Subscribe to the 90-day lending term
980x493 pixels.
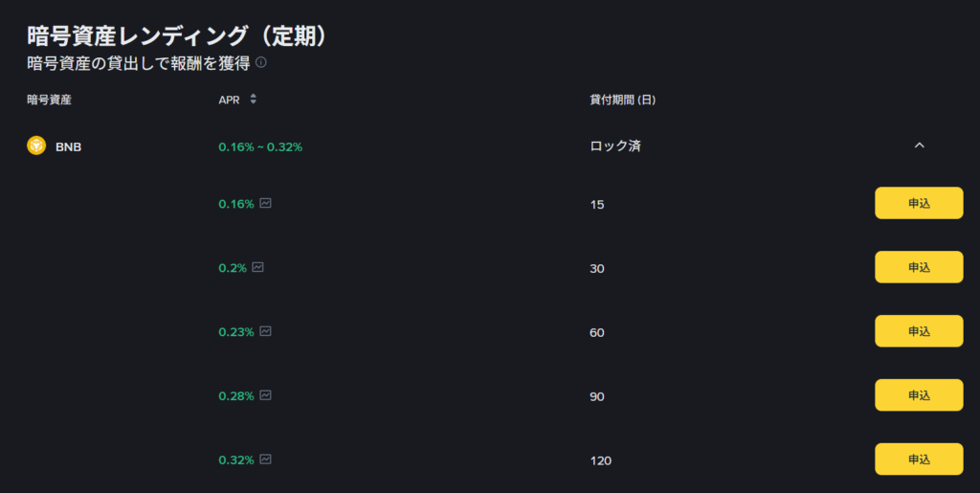pyautogui.click(x=918, y=395)
